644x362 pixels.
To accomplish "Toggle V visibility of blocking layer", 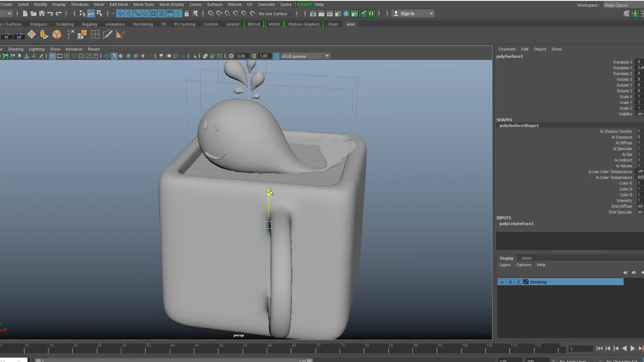I will (x=502, y=282).
